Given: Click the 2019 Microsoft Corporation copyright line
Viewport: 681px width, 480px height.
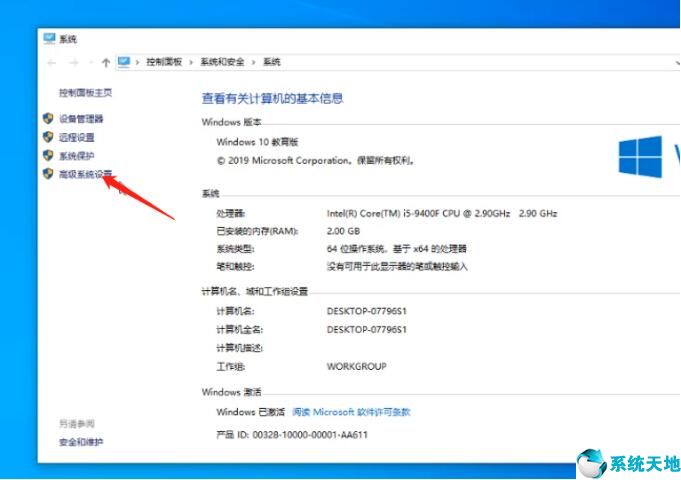Looking at the screenshot, I should click(316, 161).
